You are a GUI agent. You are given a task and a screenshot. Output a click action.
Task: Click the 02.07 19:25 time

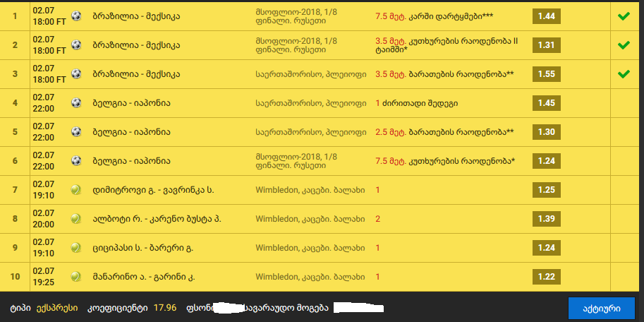pyautogui.click(x=44, y=277)
